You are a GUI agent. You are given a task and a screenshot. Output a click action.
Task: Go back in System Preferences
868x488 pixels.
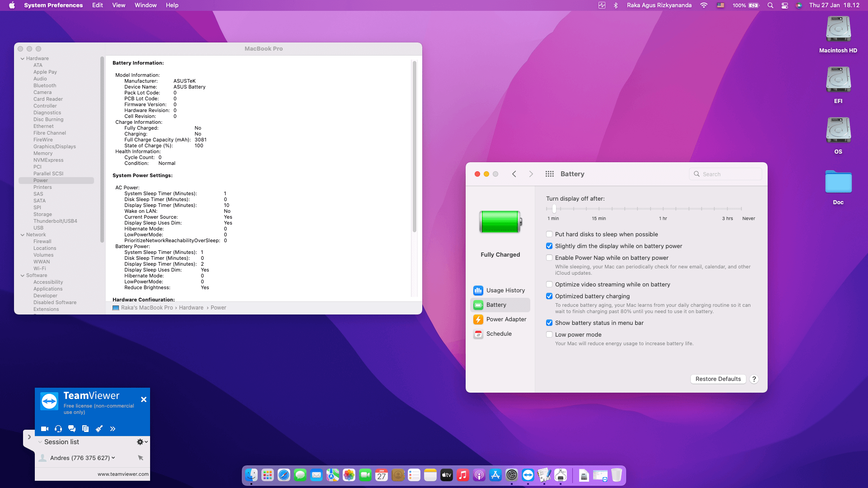coord(514,174)
